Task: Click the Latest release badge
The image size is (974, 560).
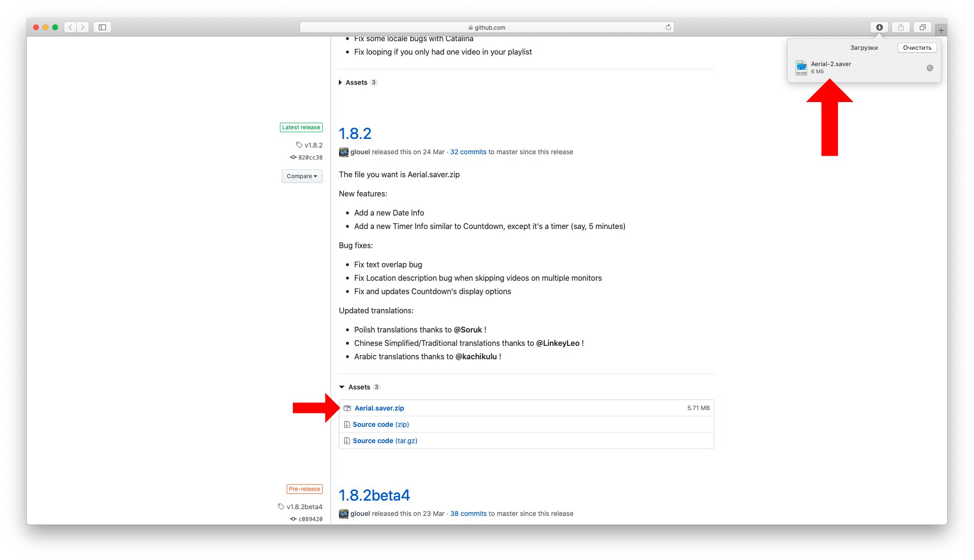Action: tap(301, 127)
